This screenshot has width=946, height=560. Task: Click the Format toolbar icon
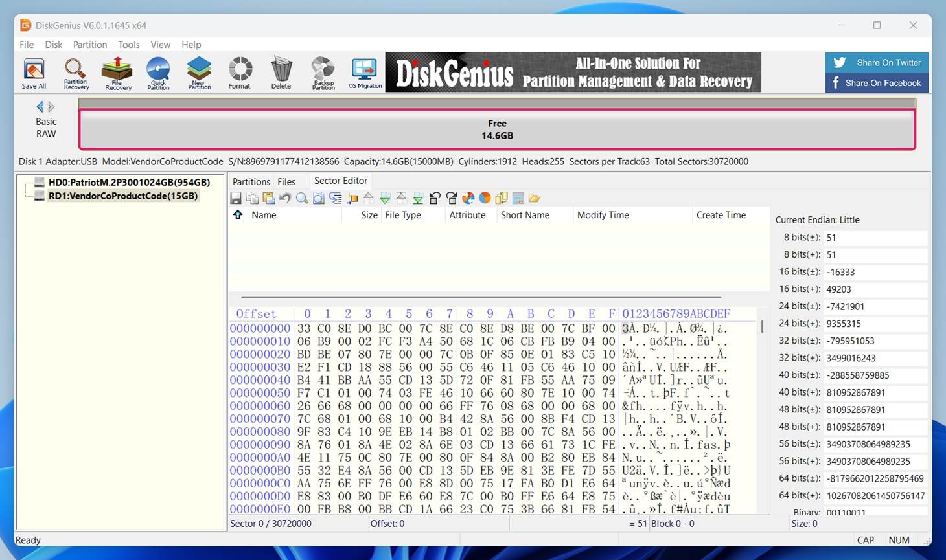pyautogui.click(x=240, y=73)
